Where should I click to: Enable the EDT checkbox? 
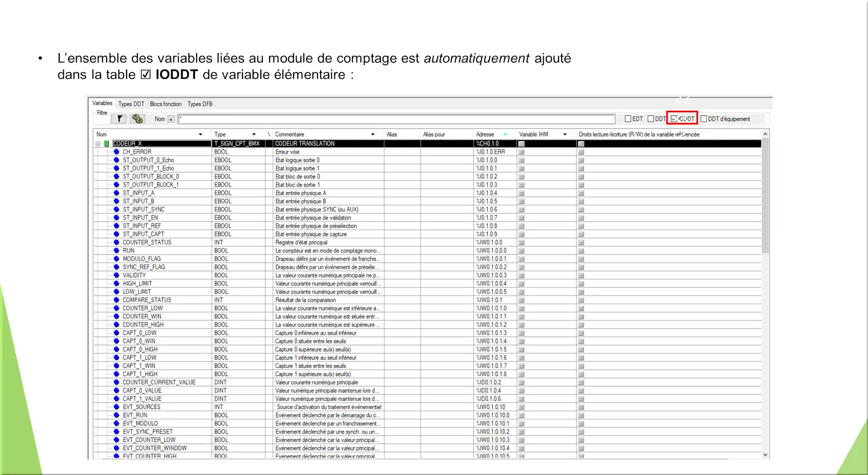coord(628,119)
